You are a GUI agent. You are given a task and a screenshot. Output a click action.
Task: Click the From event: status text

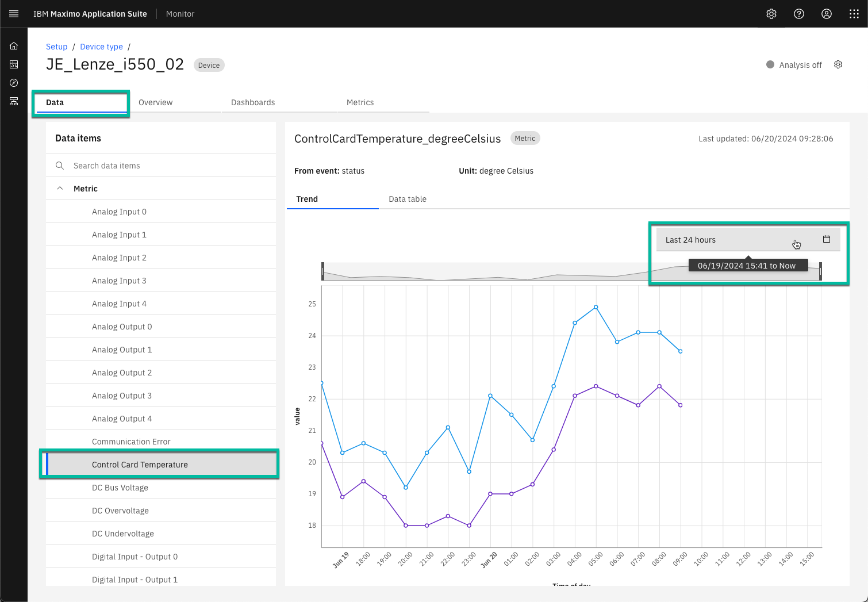(x=329, y=171)
